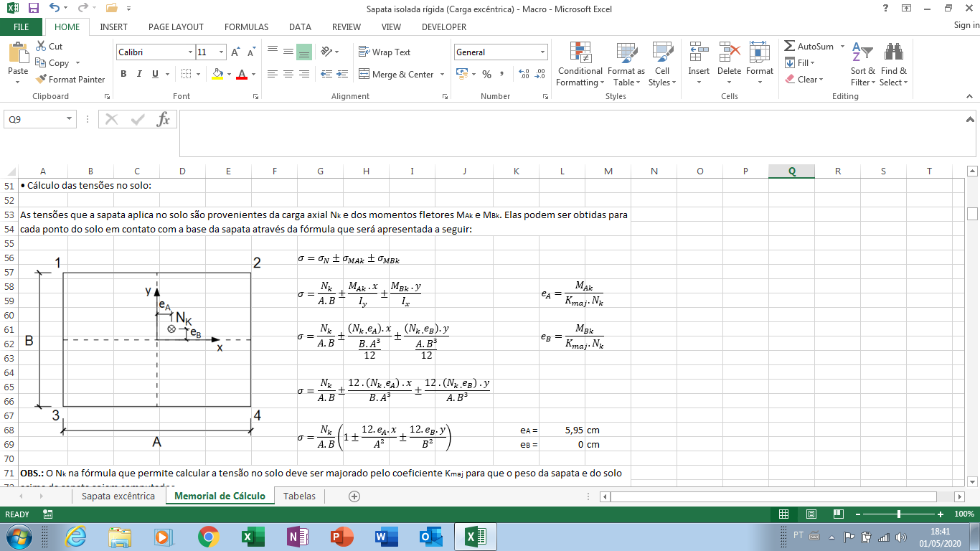
Task: Switch to the PAGE LAYOUT tab
Action: point(176,27)
